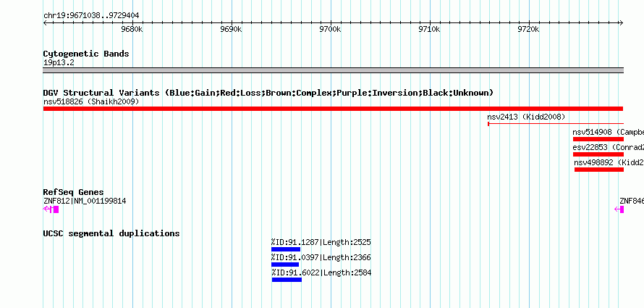644x308 pixels.
Task: Click the ZNF846 gene glyph
Action: [x=619, y=209]
